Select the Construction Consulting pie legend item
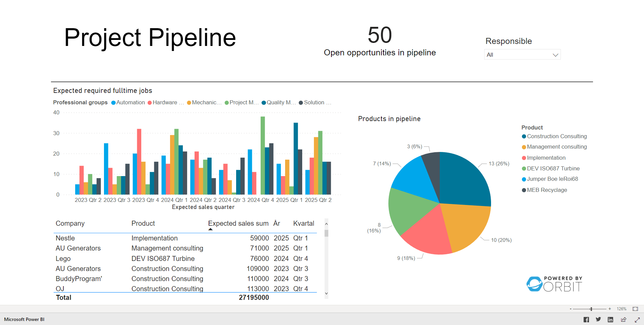The width and height of the screenshot is (644, 325). (557, 136)
